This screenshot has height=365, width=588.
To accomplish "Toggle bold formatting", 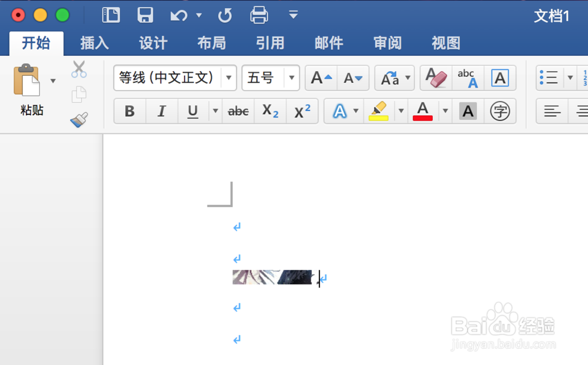I will 129,111.
